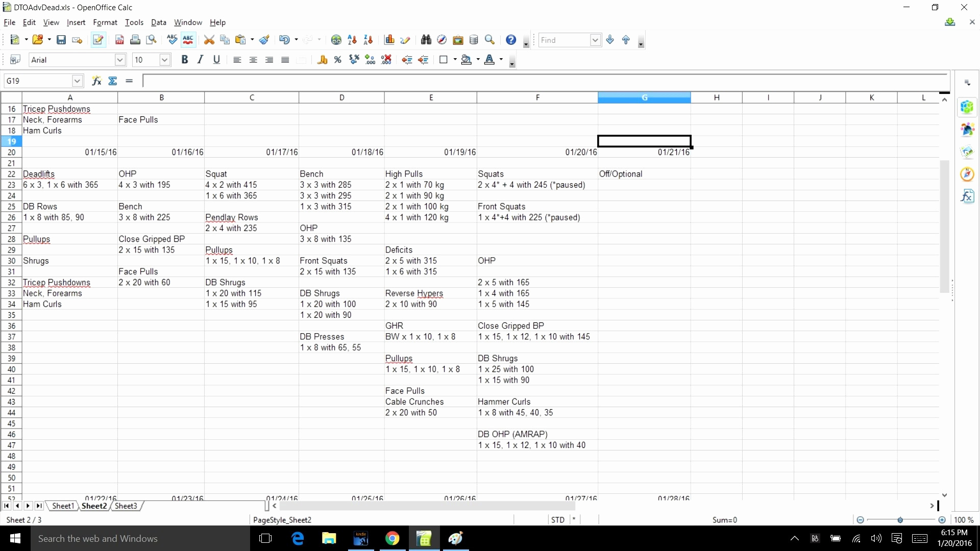Export directly as PDF icon

[119, 40]
